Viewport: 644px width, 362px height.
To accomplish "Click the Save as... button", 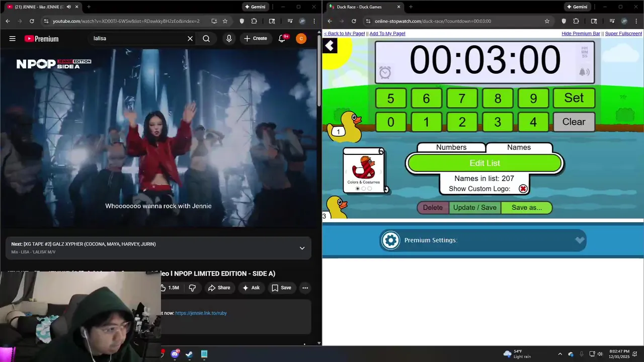I will click(x=527, y=208).
